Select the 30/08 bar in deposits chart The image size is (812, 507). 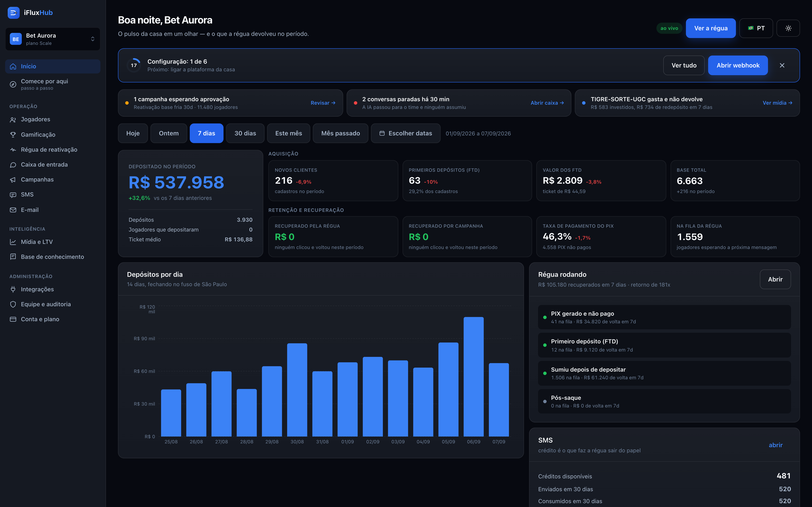tap(297, 390)
